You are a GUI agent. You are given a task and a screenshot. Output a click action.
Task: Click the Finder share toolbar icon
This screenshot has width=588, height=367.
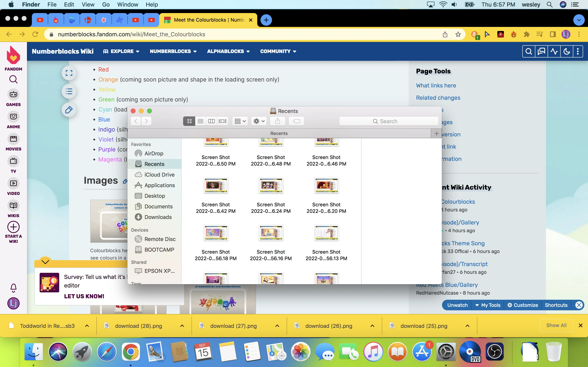(277, 121)
